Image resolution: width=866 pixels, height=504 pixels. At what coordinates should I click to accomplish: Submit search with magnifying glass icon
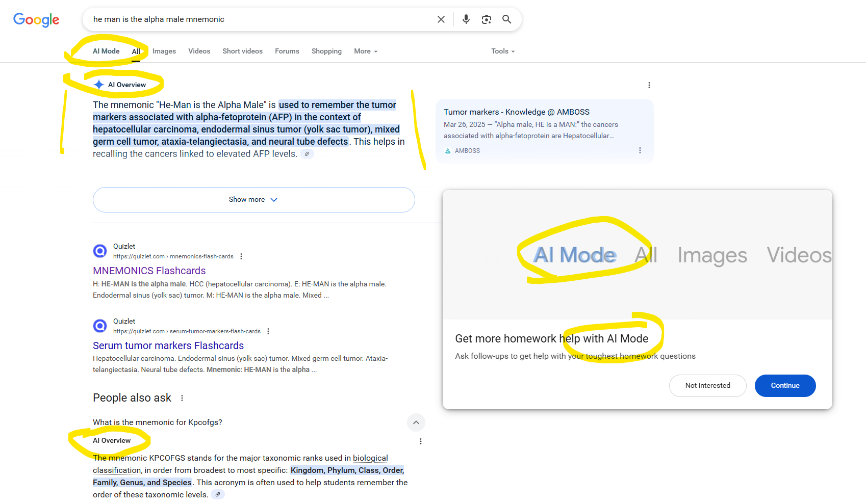pos(506,19)
